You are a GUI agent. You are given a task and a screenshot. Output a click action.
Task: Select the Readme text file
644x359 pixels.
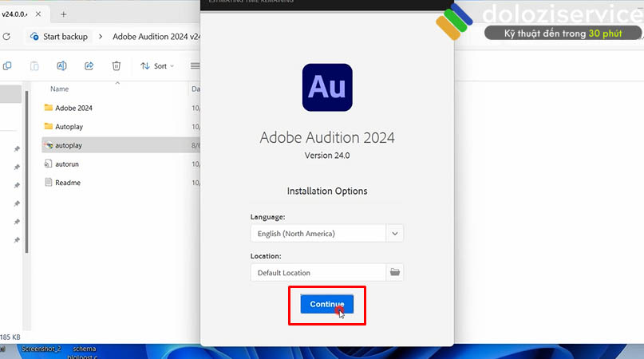coord(68,183)
